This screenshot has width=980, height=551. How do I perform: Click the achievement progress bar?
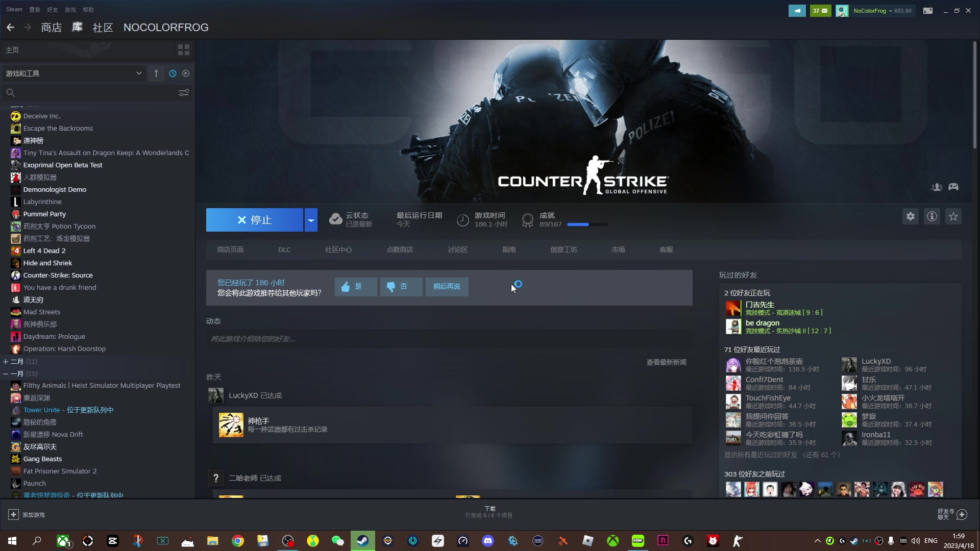[x=587, y=225]
